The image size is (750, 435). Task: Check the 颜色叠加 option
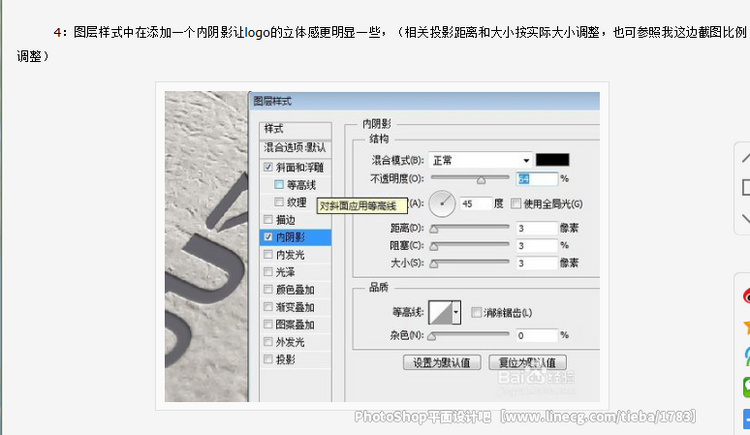point(268,290)
